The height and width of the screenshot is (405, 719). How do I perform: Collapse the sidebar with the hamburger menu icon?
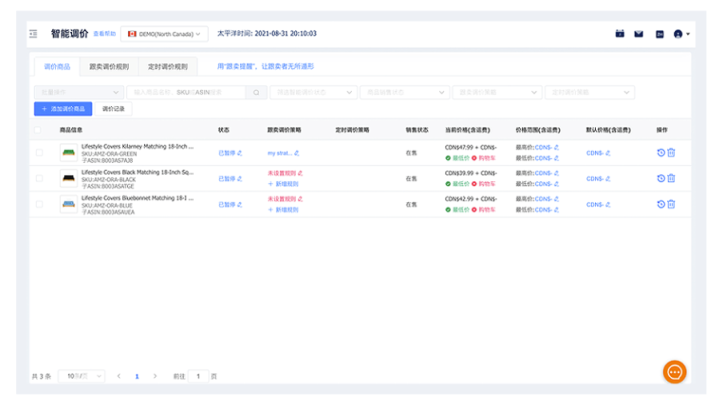(x=33, y=33)
